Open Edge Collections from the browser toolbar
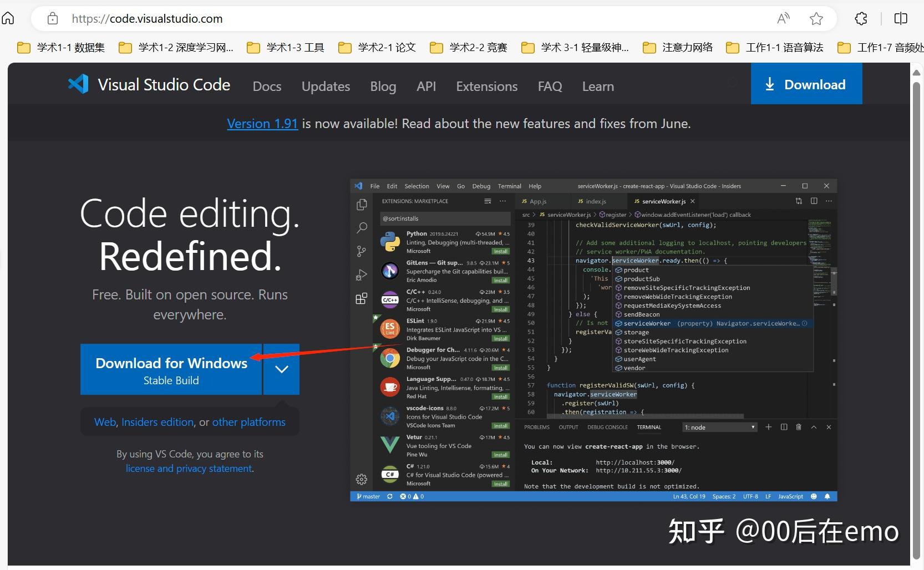 (861, 18)
